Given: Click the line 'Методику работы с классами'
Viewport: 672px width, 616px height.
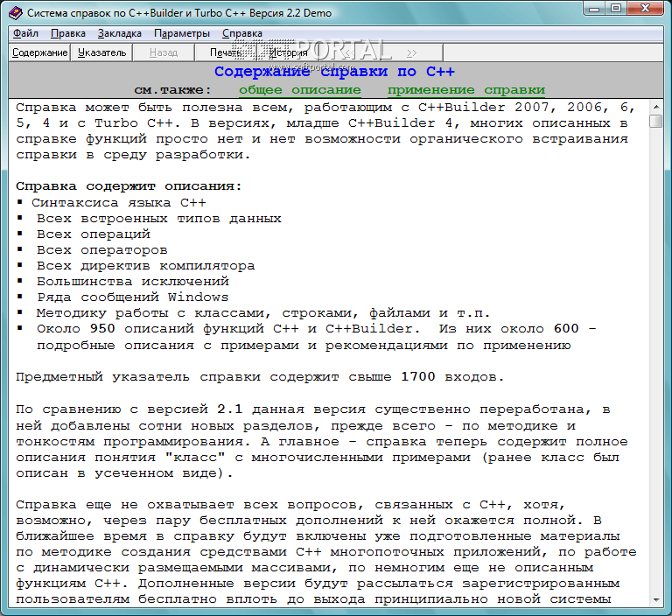Looking at the screenshot, I should (x=263, y=313).
